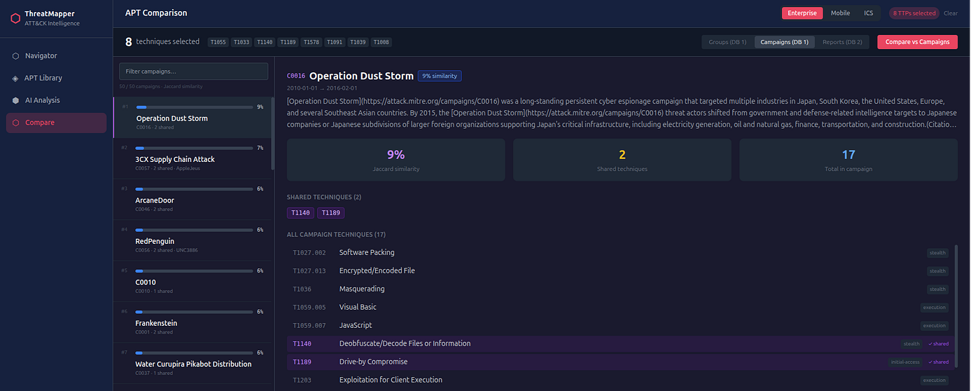
Task: Open the AI Analysis page
Action: click(56, 100)
